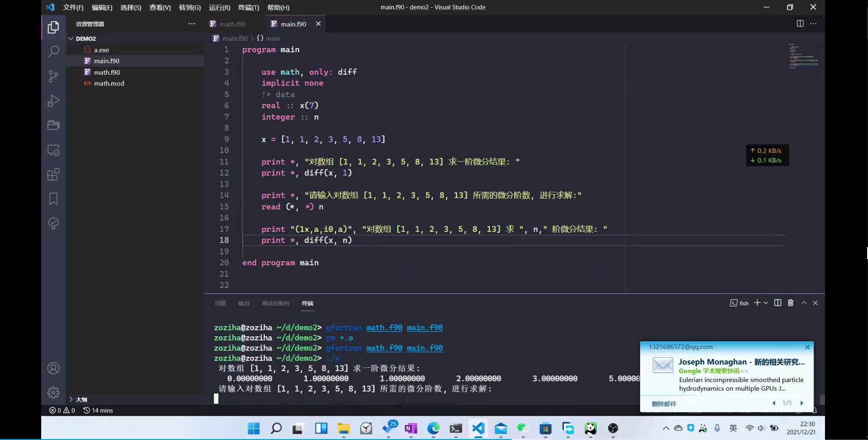
Task: Close the QQ mail notification popup
Action: (807, 347)
